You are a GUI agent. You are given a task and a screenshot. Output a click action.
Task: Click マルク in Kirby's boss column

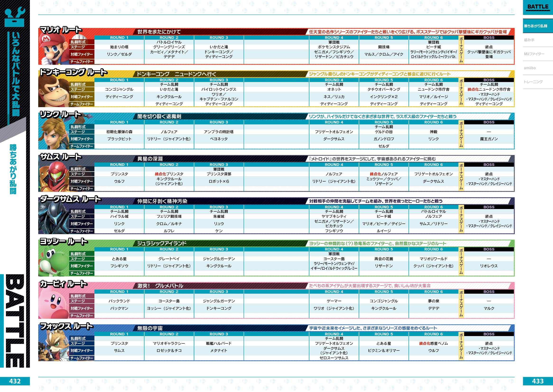(489, 309)
